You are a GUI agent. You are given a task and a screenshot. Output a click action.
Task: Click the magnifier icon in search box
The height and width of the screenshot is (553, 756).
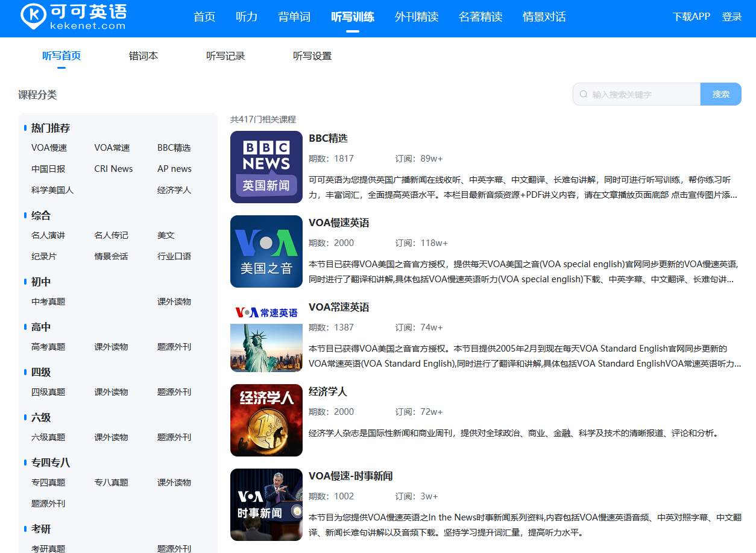[584, 95]
